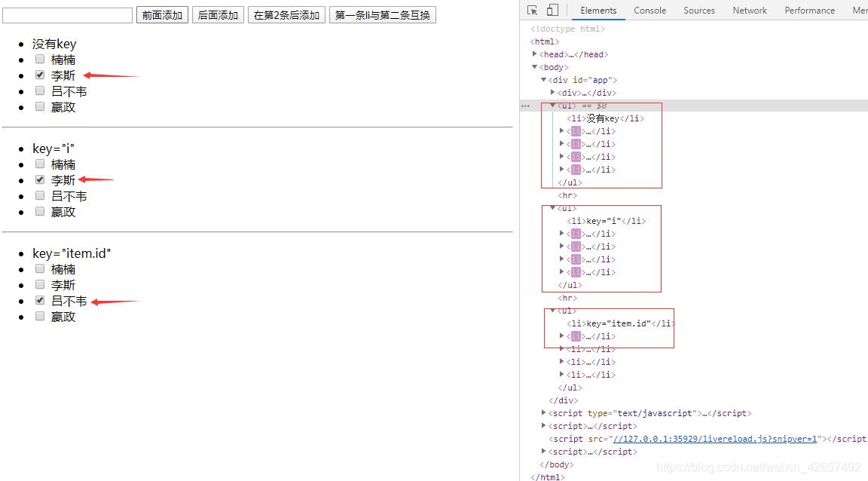
Task: Click the 在第2条后添加 button
Action: [x=287, y=15]
